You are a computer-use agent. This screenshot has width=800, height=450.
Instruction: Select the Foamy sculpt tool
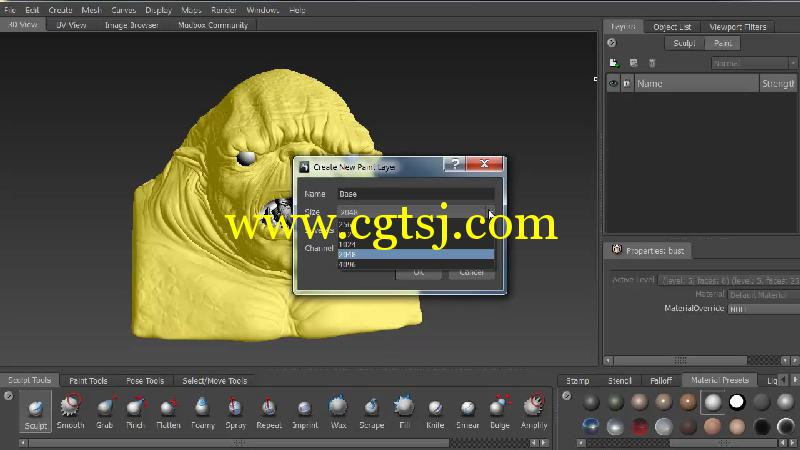point(203,412)
